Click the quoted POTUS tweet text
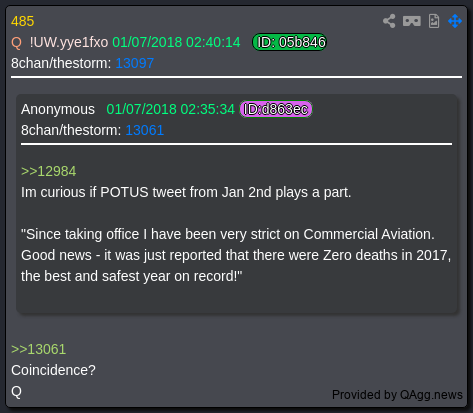 236,255
